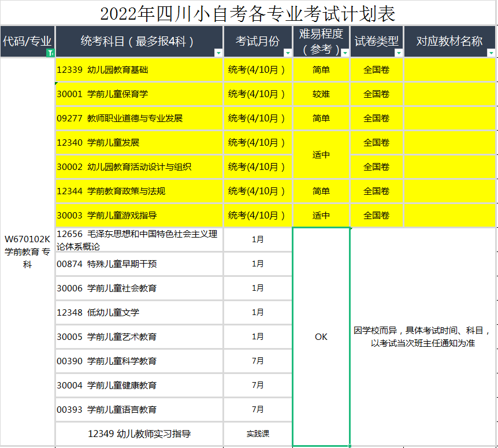The height and width of the screenshot is (448, 498).
Task: Select the 较难 difficulty cell
Action: (x=321, y=94)
